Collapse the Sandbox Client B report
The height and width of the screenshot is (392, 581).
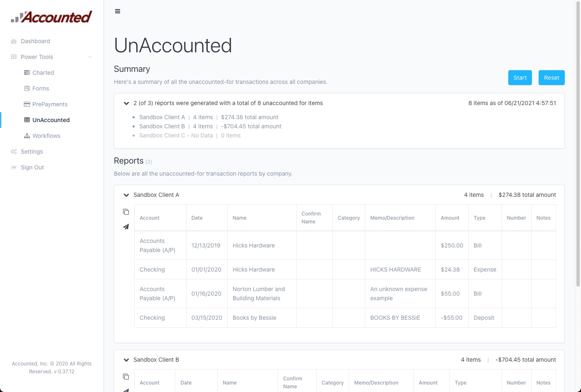pyautogui.click(x=126, y=360)
